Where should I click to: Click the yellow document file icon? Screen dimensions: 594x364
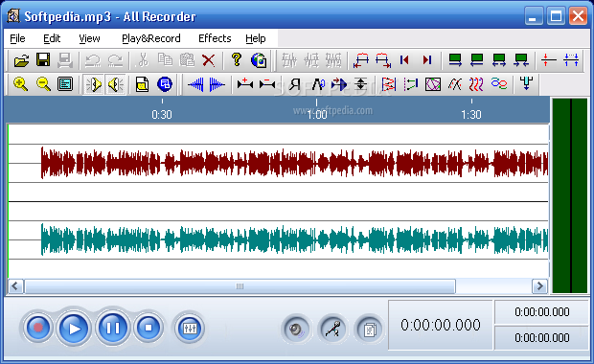click(x=142, y=84)
